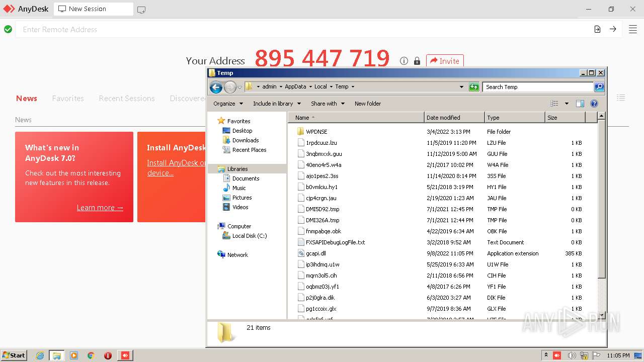
Task: Click the refresh icon in Explorer address bar
Action: [474, 87]
